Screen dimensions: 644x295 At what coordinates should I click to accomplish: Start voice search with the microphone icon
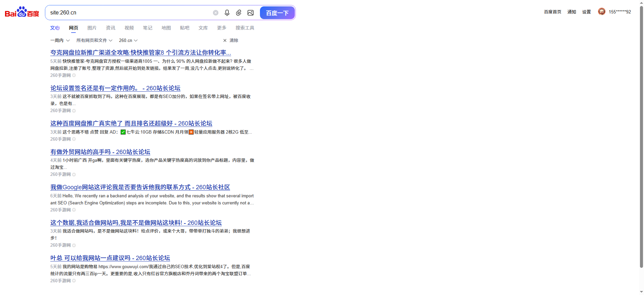[227, 13]
